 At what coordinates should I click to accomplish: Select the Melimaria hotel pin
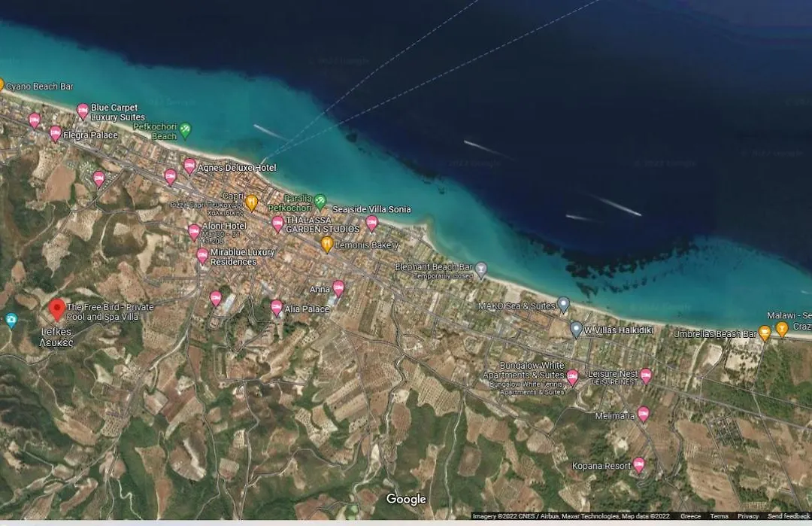coord(643,414)
